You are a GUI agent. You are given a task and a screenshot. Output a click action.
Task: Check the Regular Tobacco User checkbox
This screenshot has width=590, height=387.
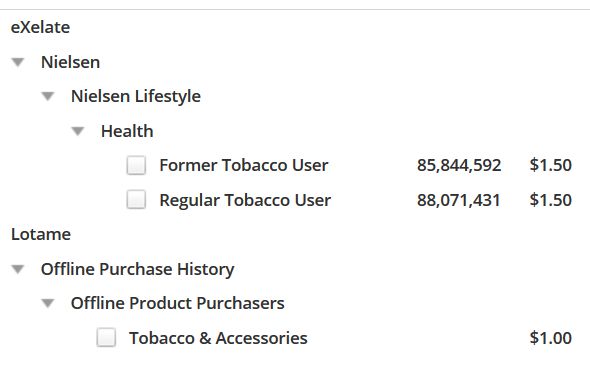click(136, 199)
